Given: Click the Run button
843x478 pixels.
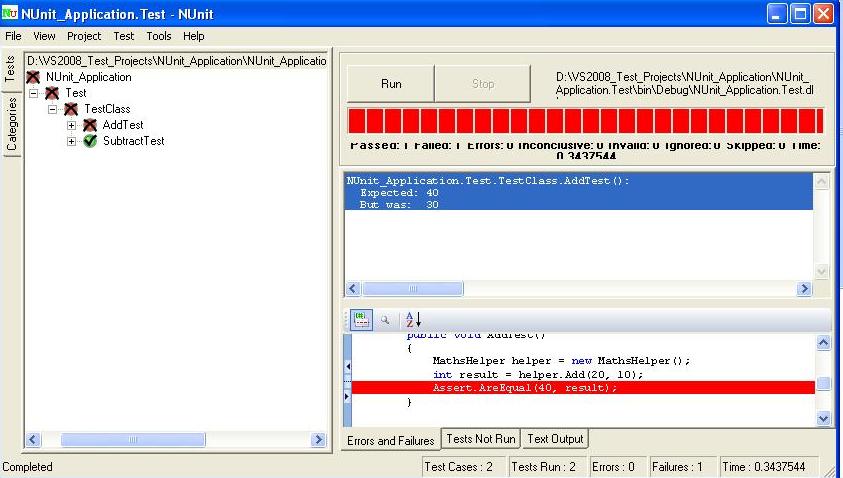Looking at the screenshot, I should (x=391, y=84).
